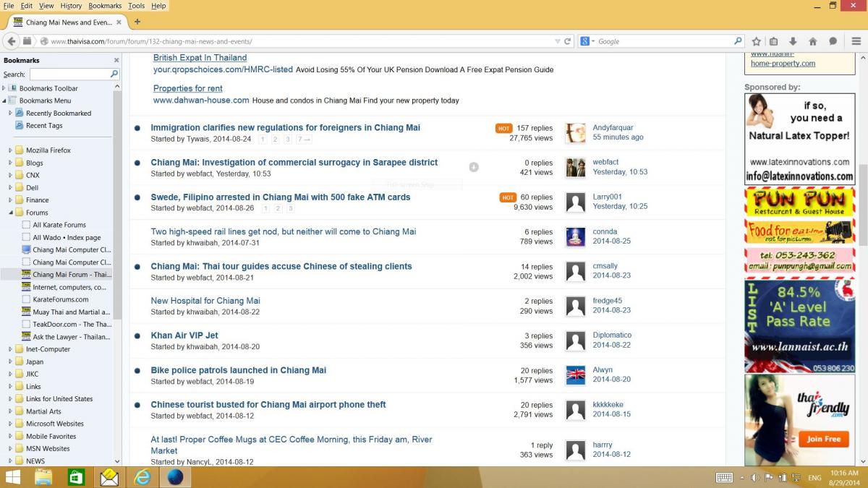Open New Hospital for Chiang Mai thread
Screen dimensions: 868x488
[205, 301]
